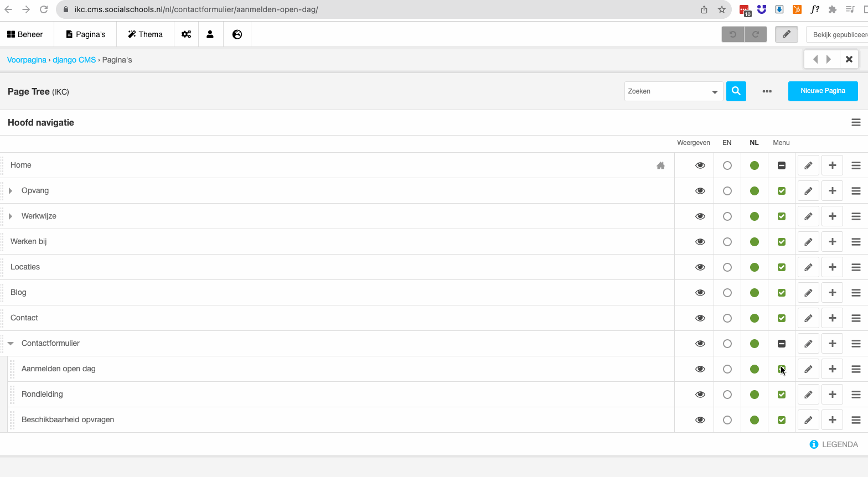
Task: Click the user profile icon in toolbar
Action: tap(210, 34)
